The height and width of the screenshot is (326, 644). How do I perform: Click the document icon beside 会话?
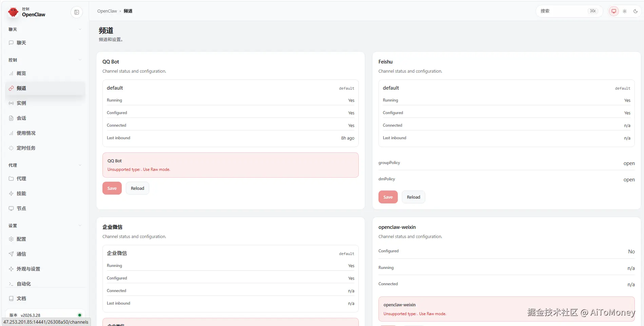click(11, 118)
